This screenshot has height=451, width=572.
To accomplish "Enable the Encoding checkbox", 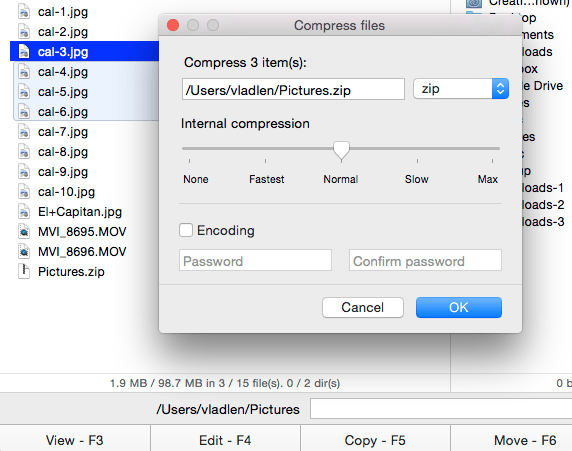I will coord(186,230).
